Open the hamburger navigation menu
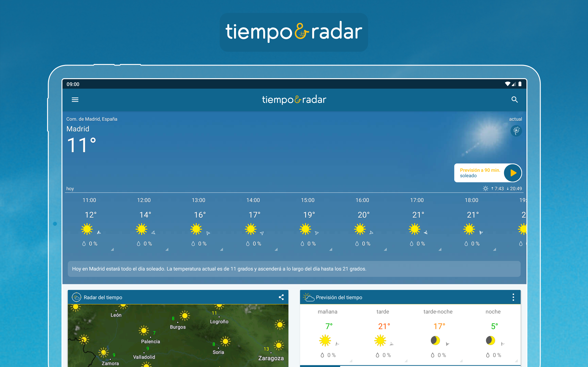This screenshot has height=367, width=588. pyautogui.click(x=75, y=100)
